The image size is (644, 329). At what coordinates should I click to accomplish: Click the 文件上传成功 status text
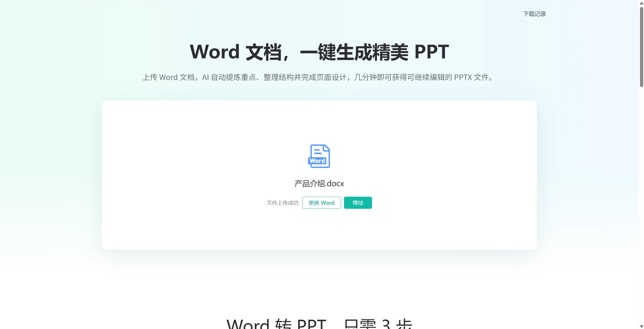pos(283,203)
